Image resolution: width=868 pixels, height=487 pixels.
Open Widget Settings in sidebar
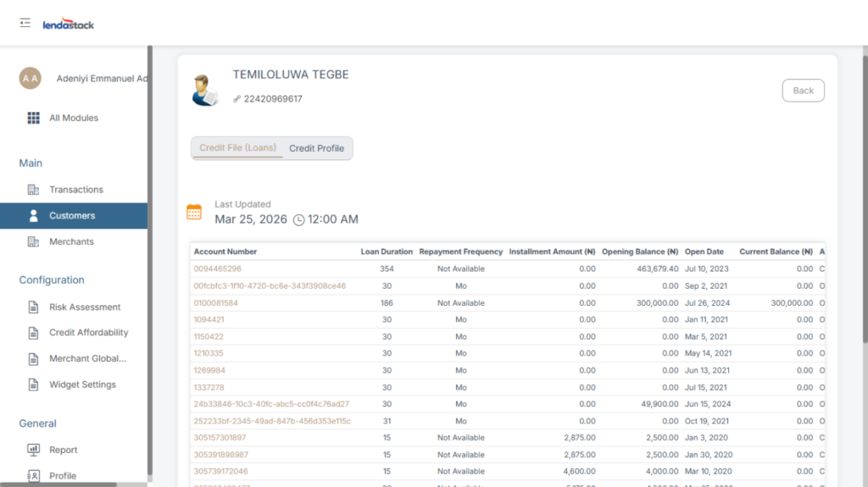82,385
